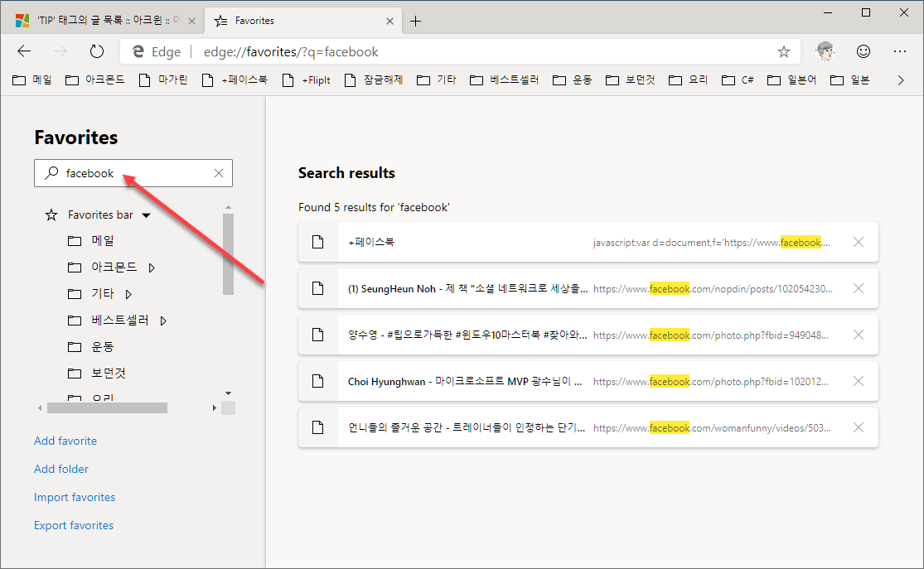Select the 운동 folder in the tree
Image resolution: width=924 pixels, height=569 pixels.
point(103,346)
